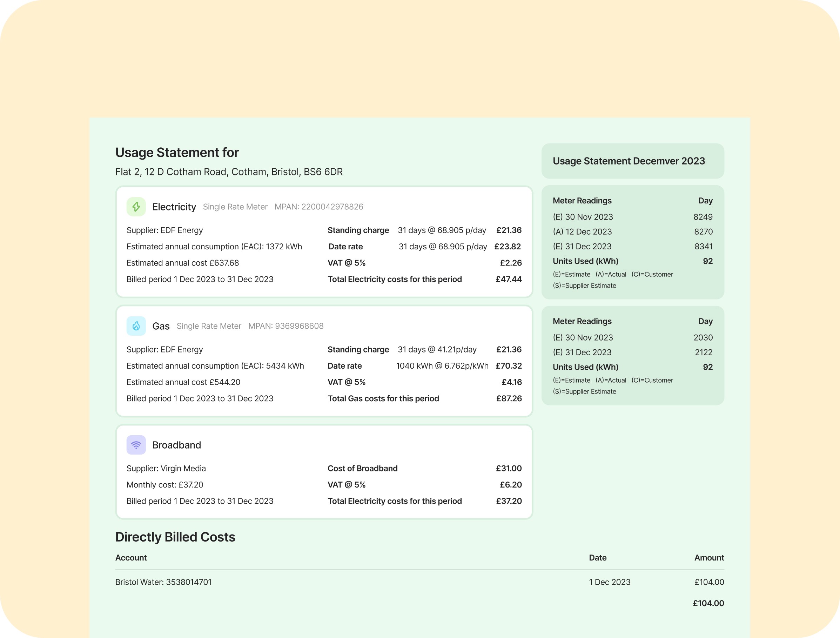Click Cost of Broadband £31.00 amount
Viewport: 840px width, 638px height.
pos(509,468)
